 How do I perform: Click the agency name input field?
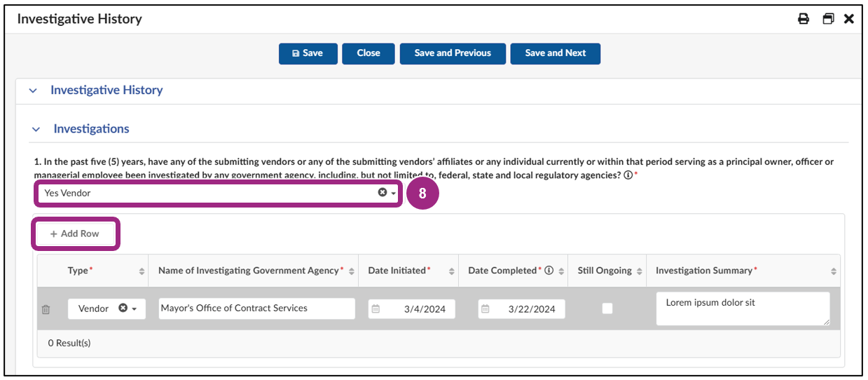point(256,308)
